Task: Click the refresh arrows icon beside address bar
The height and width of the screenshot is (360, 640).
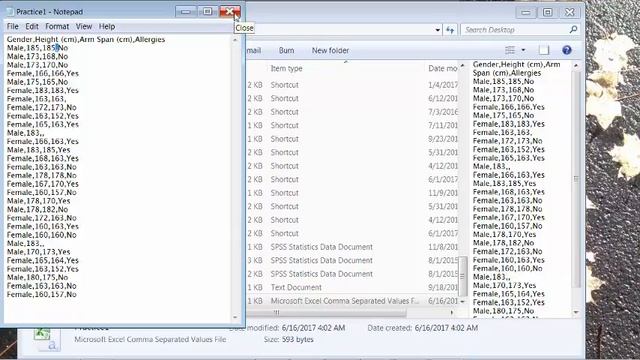Action: pos(450,30)
